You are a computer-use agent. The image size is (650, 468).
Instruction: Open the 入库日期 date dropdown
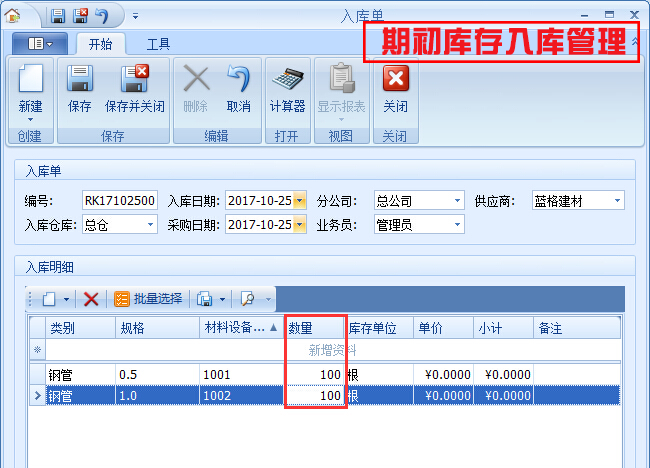click(299, 201)
